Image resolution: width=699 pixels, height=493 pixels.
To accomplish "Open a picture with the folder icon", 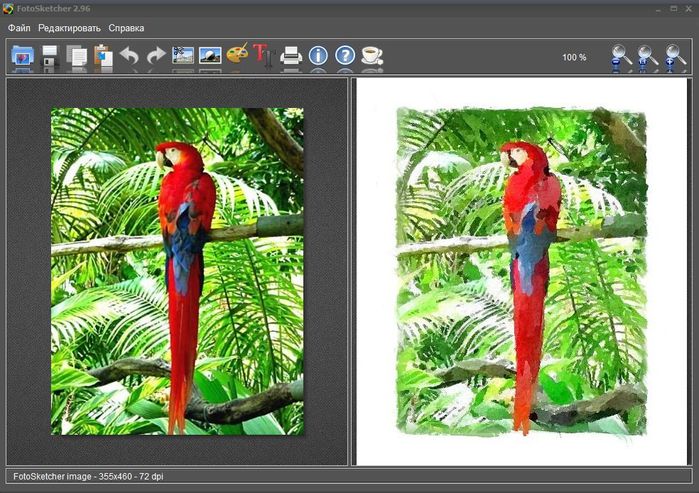I will point(22,56).
